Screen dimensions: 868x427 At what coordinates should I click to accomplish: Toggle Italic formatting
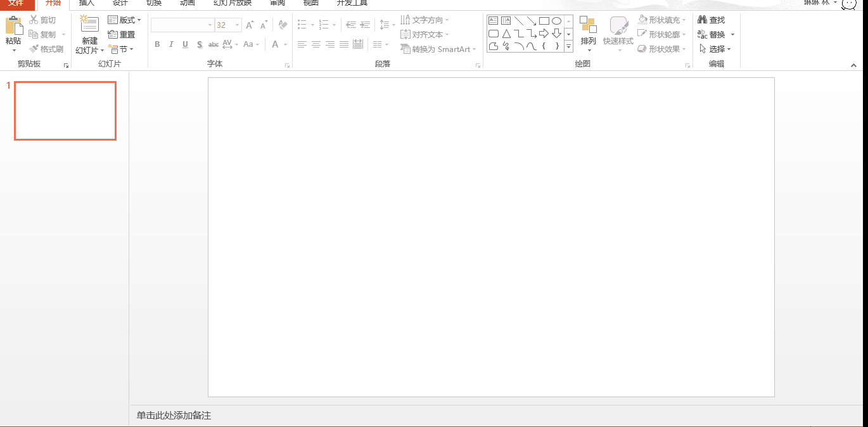170,44
